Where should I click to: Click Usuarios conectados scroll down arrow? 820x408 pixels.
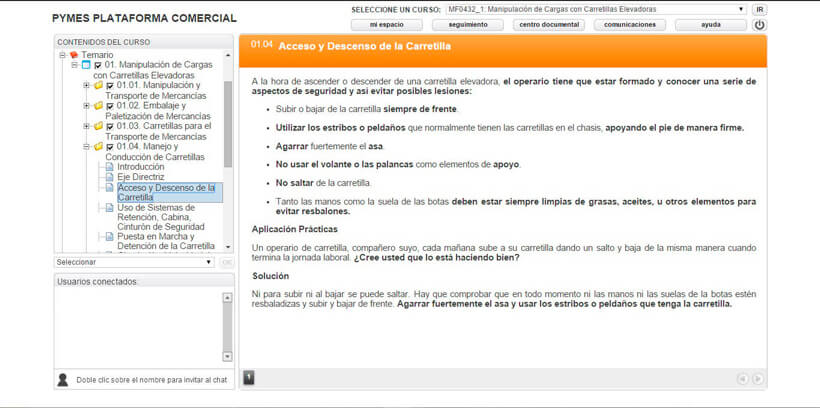pyautogui.click(x=227, y=356)
